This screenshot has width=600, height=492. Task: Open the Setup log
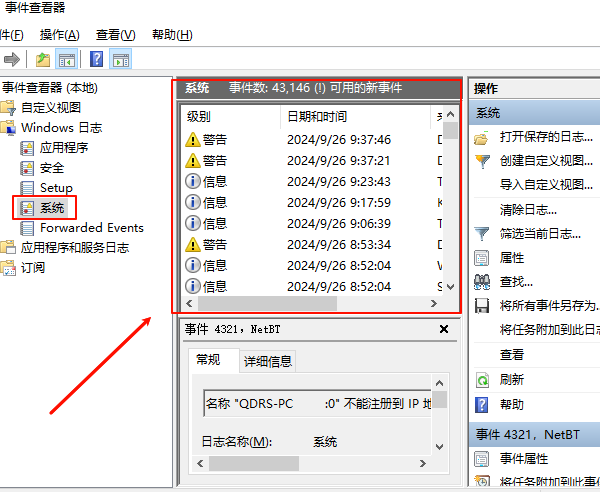pyautogui.click(x=56, y=187)
